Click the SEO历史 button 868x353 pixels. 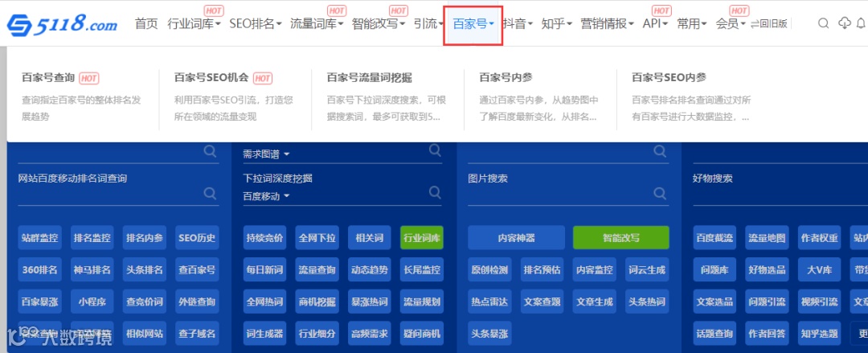tap(197, 238)
